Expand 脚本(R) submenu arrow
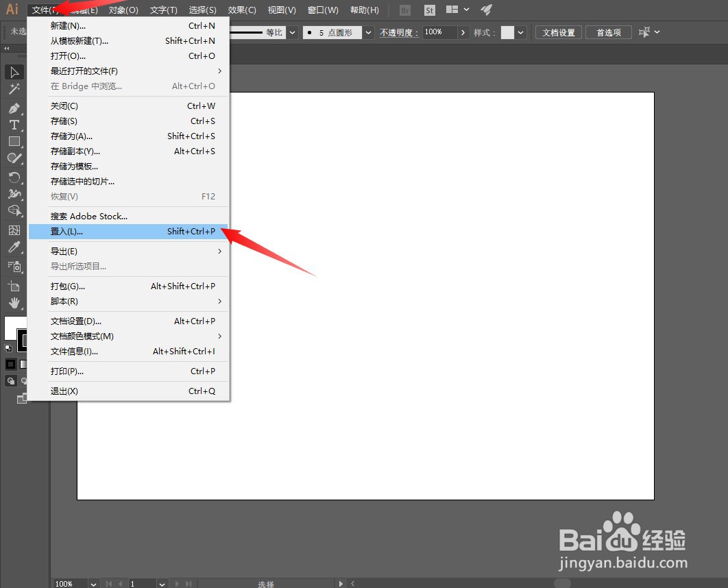 [219, 301]
